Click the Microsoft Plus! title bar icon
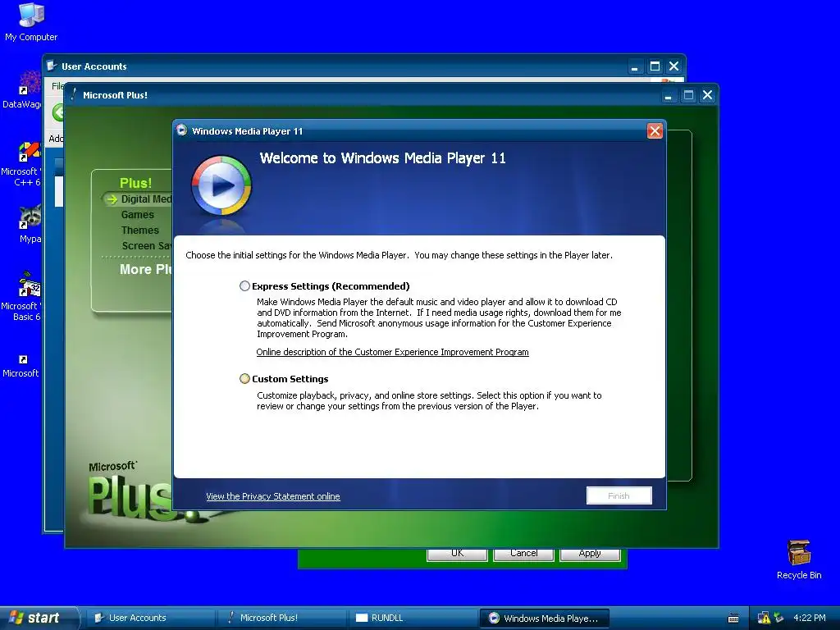This screenshot has width=840, height=630. pyautogui.click(x=74, y=94)
